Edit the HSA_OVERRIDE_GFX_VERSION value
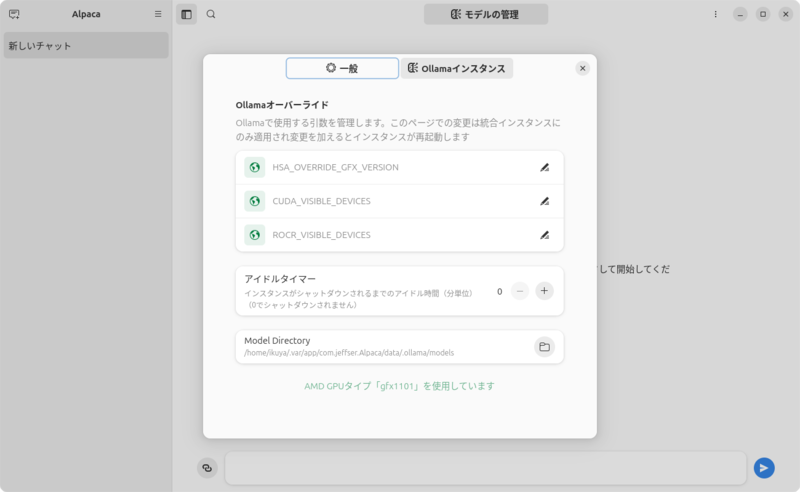This screenshot has width=800, height=492. click(x=544, y=168)
